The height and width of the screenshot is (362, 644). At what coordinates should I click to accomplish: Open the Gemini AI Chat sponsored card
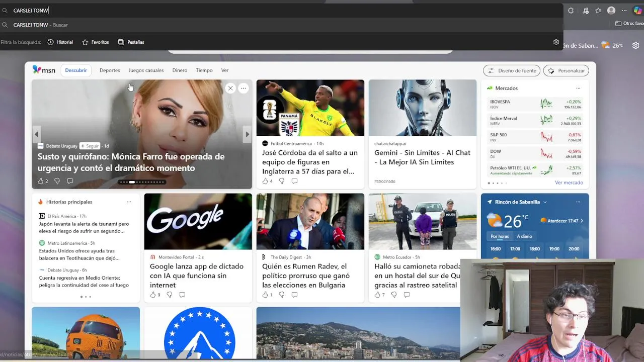click(423, 134)
